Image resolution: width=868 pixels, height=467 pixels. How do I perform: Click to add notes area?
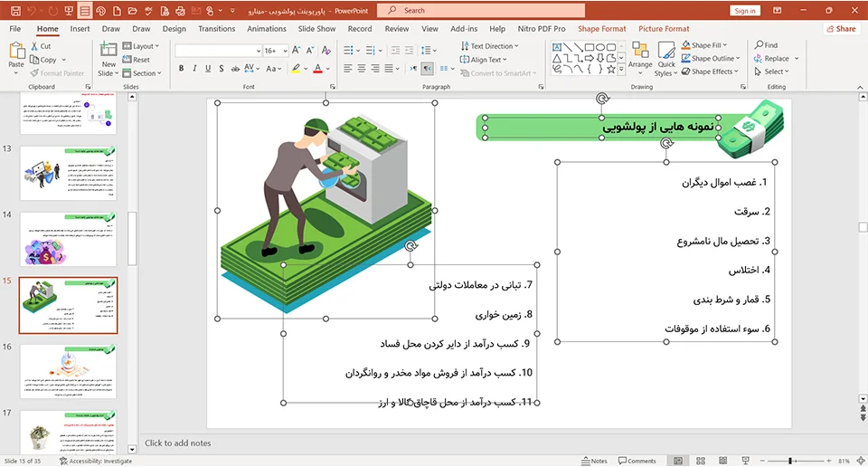178,443
